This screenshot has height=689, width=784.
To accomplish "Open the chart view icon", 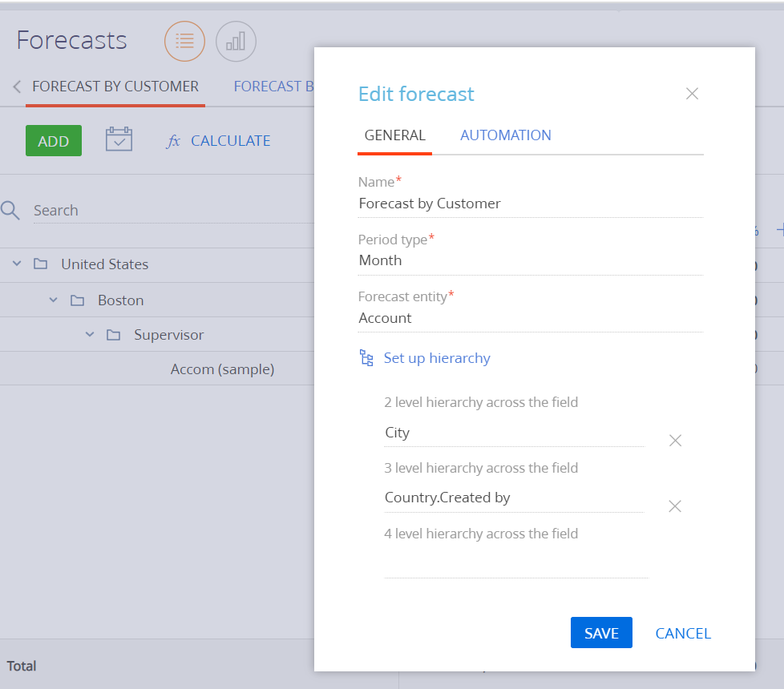I will pyautogui.click(x=236, y=41).
